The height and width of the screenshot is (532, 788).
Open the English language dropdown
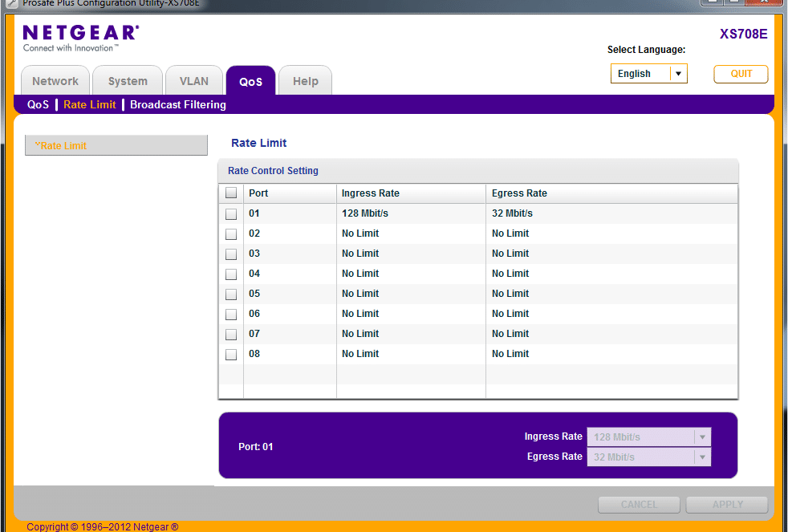pyautogui.click(x=649, y=73)
